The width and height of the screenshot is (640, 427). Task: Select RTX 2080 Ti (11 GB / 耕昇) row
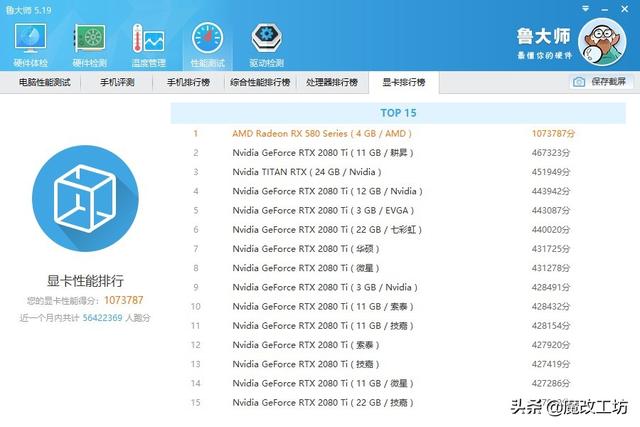pyautogui.click(x=398, y=153)
